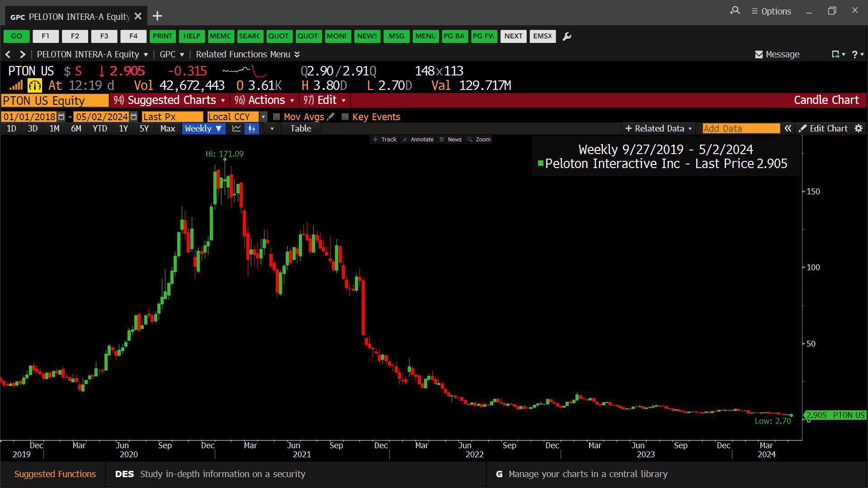This screenshot has width=868, height=488.
Task: Open the News overlay tool
Action: pos(451,140)
